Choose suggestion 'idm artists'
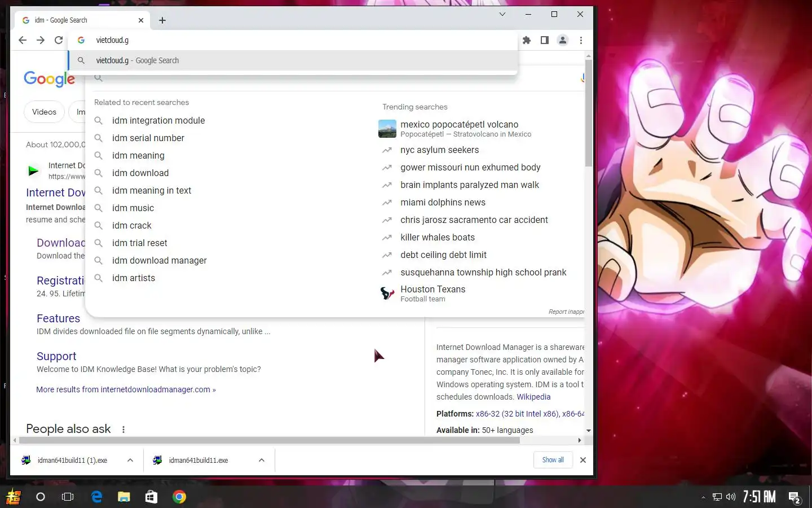Image resolution: width=812 pixels, height=508 pixels. coord(134,278)
